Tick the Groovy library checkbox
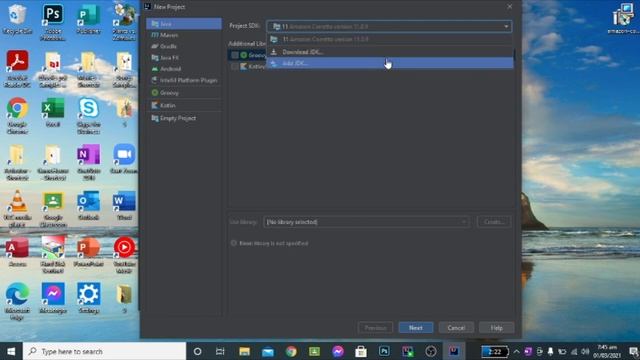Viewport: 640px width, 360px height. click(235, 55)
